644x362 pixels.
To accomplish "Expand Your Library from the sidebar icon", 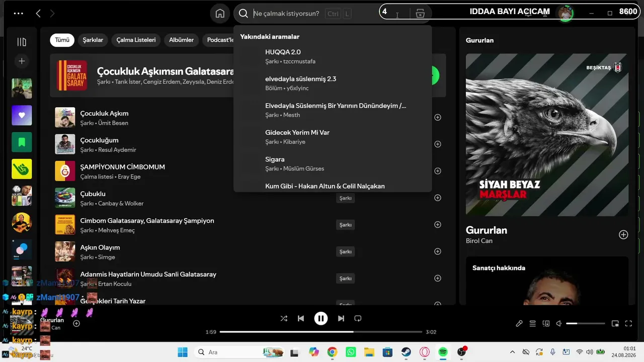I will (x=22, y=42).
